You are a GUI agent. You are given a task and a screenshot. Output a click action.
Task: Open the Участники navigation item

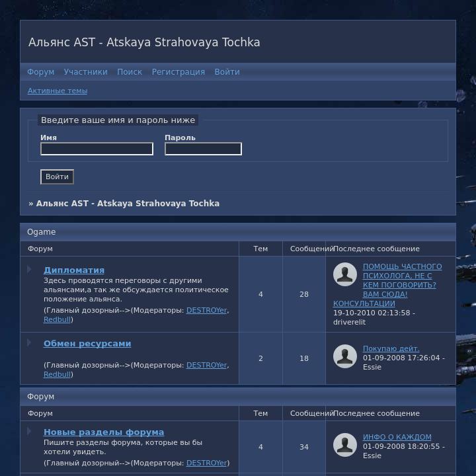85,72
